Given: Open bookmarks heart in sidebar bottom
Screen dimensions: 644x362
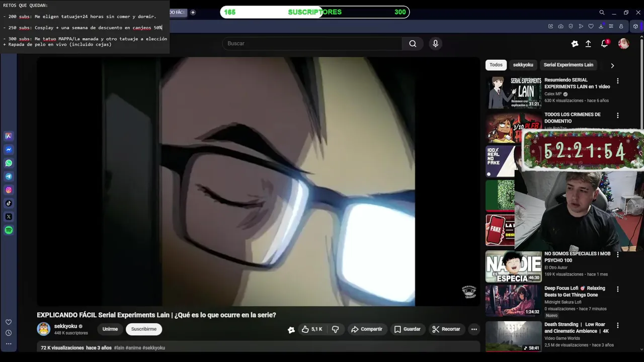Looking at the screenshot, I should (x=9, y=322).
